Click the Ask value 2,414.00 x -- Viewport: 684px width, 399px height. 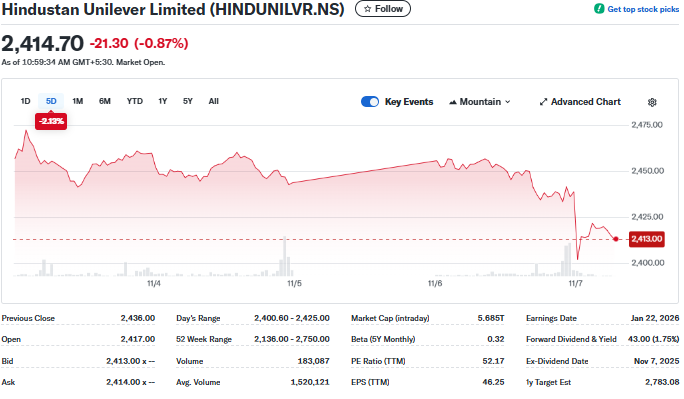click(130, 382)
